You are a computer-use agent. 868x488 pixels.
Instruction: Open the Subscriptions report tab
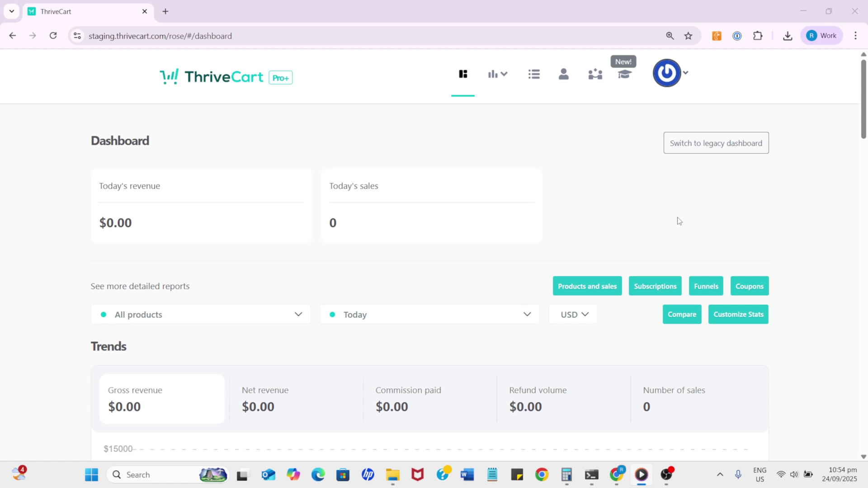(655, 286)
